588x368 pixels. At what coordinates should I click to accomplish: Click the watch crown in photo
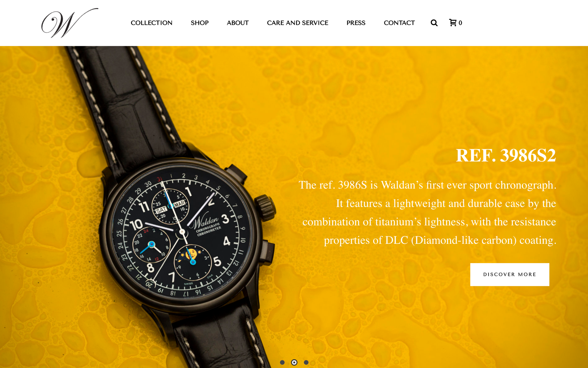click(x=265, y=207)
